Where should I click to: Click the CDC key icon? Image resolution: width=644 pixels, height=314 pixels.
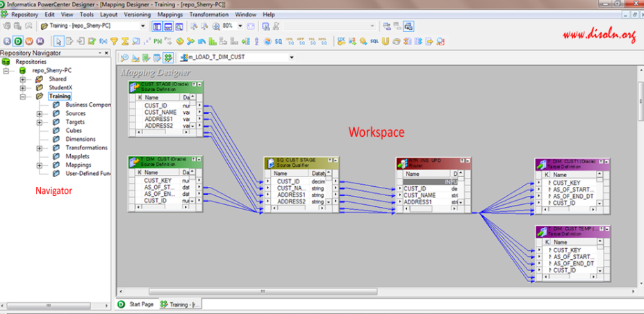click(341, 41)
